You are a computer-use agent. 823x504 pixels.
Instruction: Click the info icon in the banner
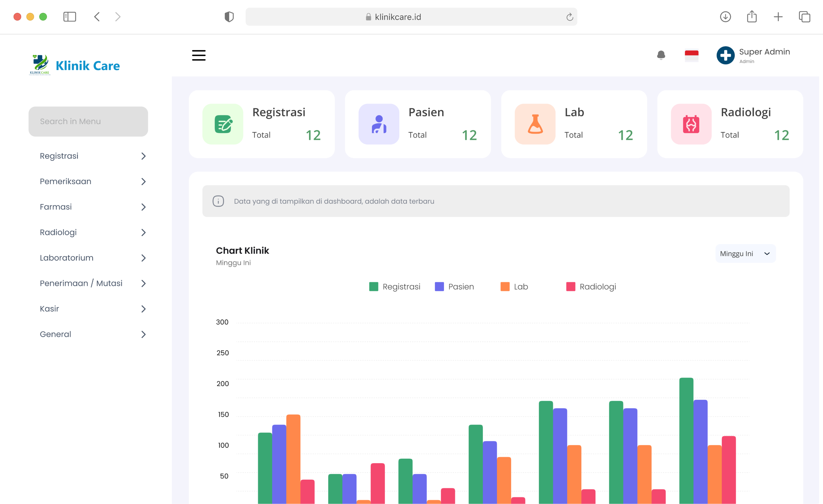tap(218, 201)
